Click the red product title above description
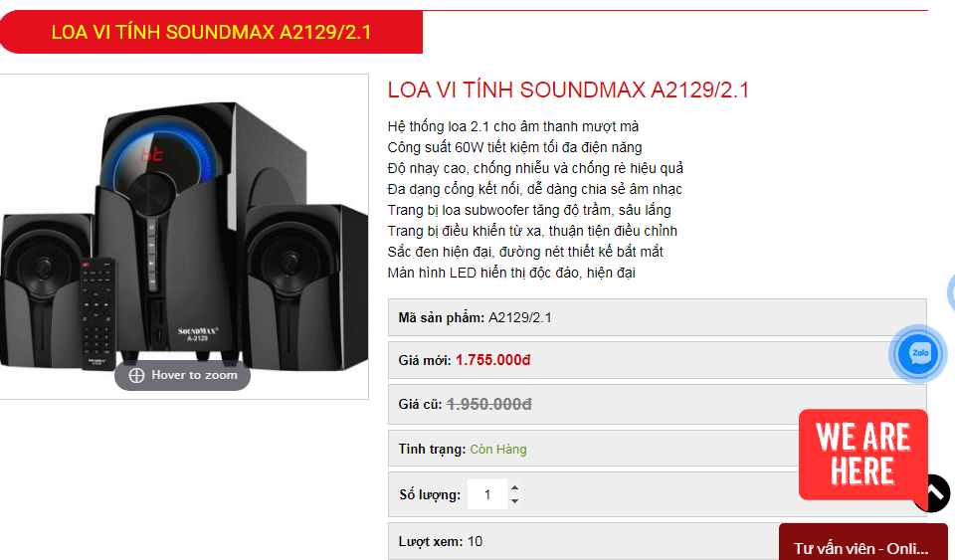Screen dimensions: 955x560 pyautogui.click(x=568, y=91)
